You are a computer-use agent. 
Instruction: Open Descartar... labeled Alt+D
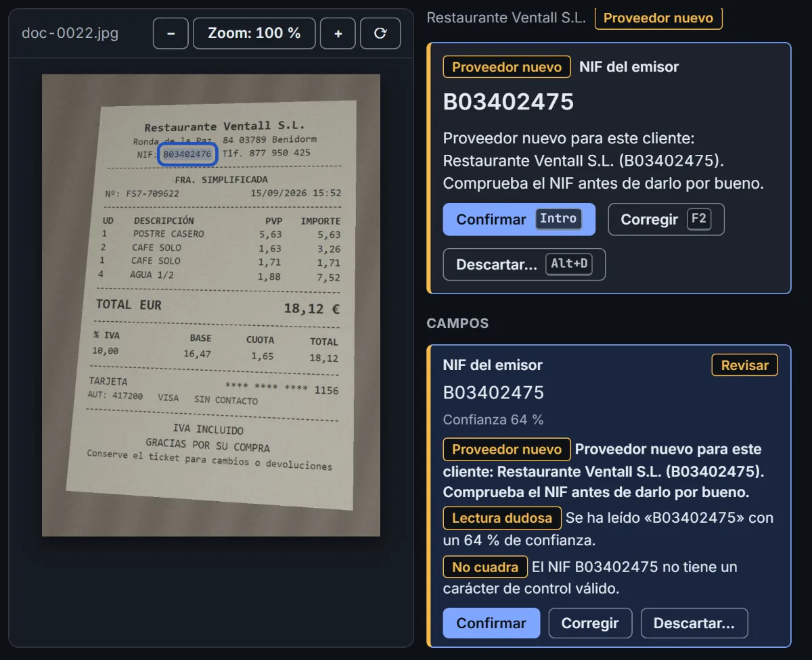(x=524, y=264)
